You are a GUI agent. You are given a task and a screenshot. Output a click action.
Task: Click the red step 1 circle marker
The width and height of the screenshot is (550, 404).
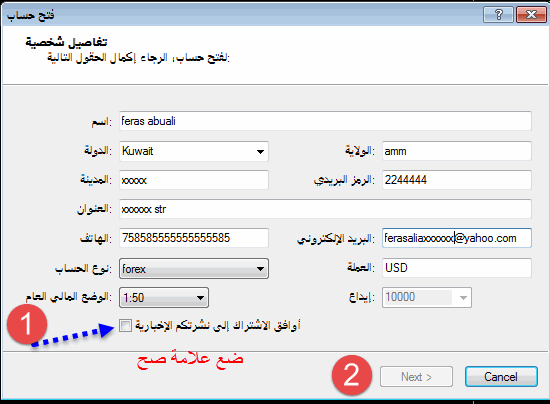click(x=27, y=323)
